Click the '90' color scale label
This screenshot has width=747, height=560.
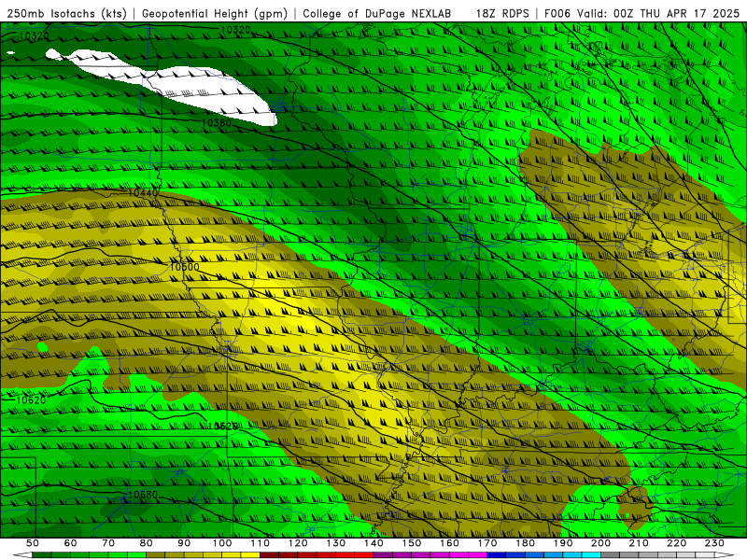(x=184, y=543)
